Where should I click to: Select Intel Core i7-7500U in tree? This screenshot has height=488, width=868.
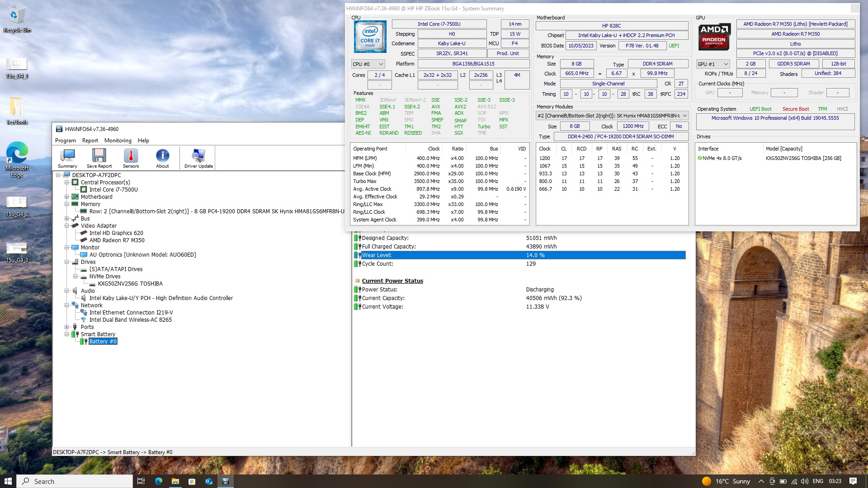pos(113,189)
